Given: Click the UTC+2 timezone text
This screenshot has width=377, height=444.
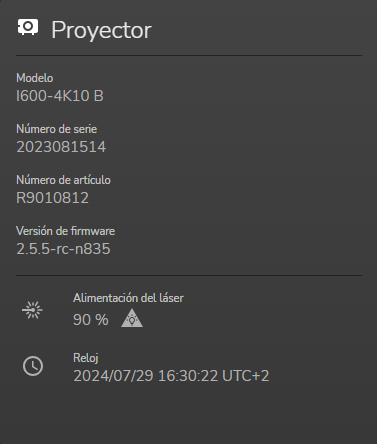Looking at the screenshot, I should [x=246, y=376].
